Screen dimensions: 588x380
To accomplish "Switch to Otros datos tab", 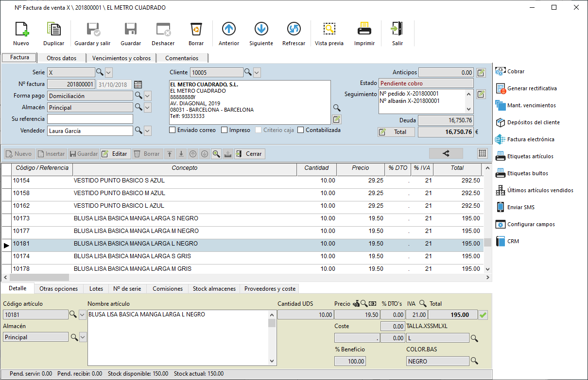I will click(x=62, y=58).
